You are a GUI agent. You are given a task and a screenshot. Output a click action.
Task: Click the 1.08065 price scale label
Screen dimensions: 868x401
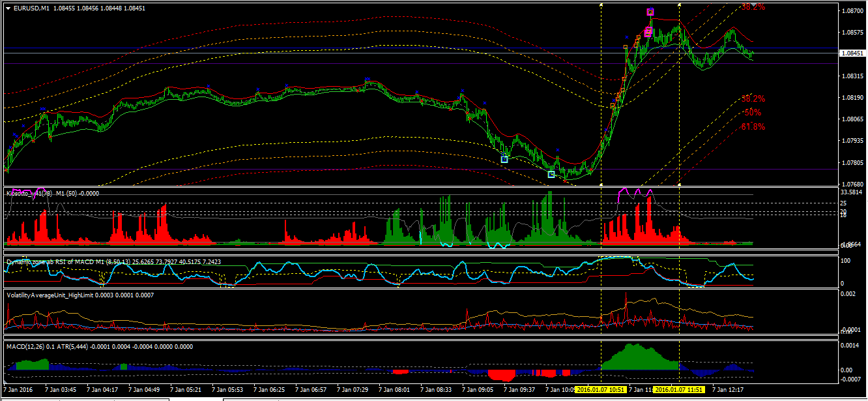[852, 119]
